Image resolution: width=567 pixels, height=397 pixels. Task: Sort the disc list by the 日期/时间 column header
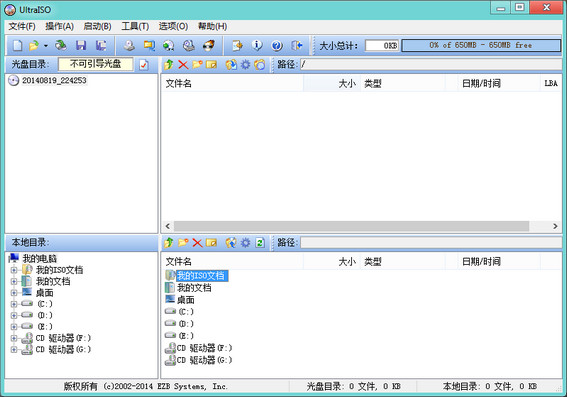click(499, 84)
